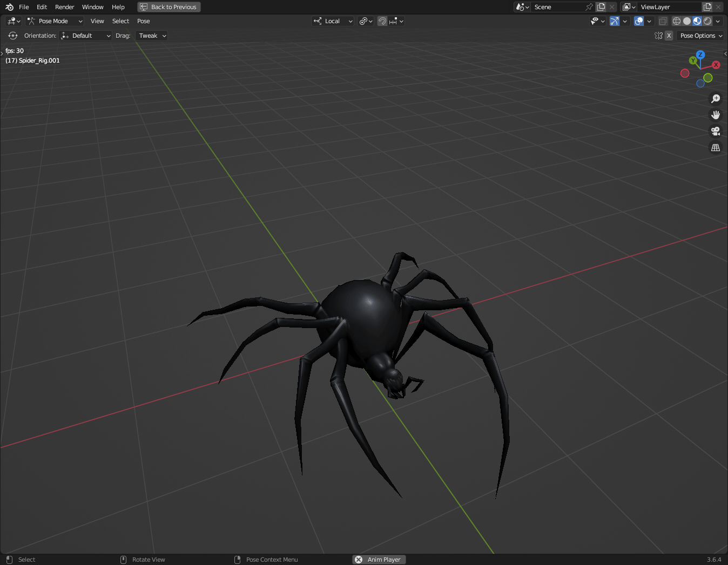
Task: Switch to material preview shading
Action: 697,21
